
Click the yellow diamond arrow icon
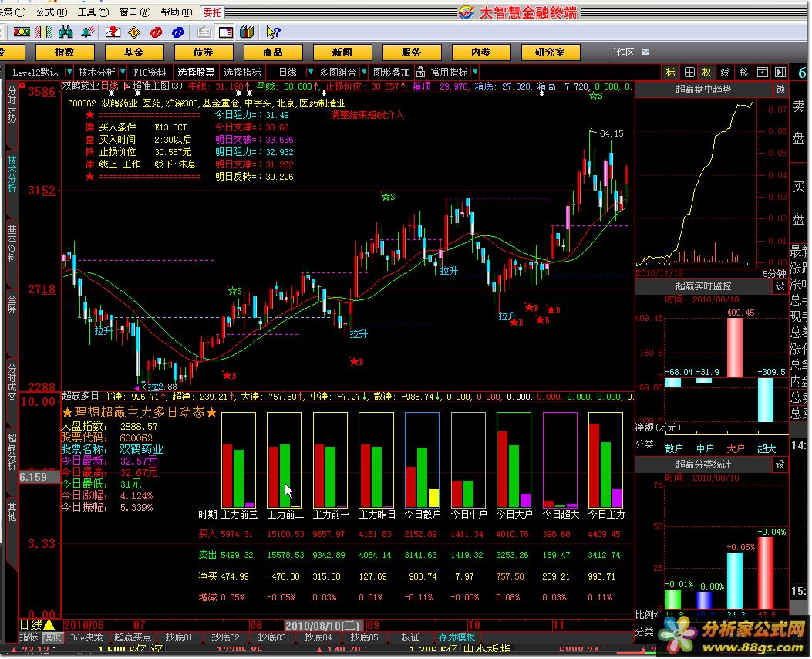(134, 32)
